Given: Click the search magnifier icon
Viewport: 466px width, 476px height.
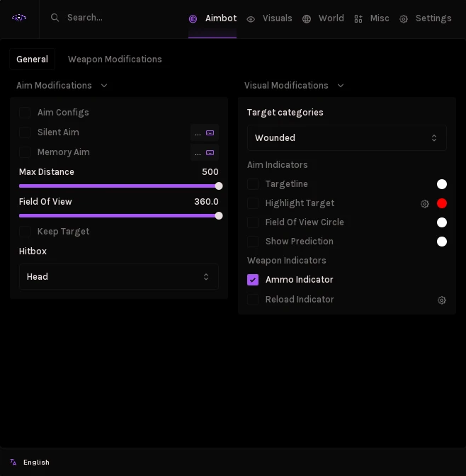Looking at the screenshot, I should [55, 18].
